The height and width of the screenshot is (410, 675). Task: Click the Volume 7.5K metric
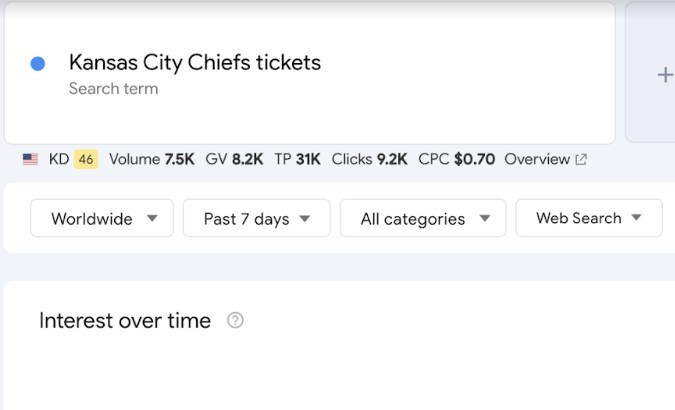click(x=151, y=159)
